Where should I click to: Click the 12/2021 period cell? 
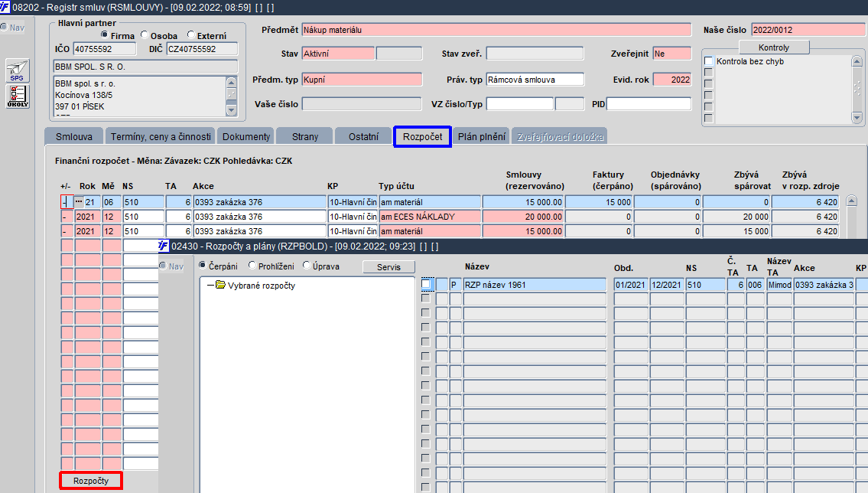[667, 285]
